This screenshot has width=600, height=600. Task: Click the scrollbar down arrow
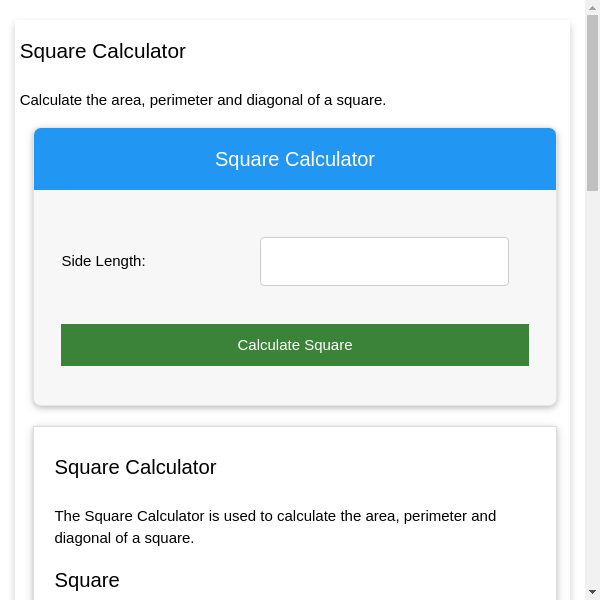click(x=592, y=592)
